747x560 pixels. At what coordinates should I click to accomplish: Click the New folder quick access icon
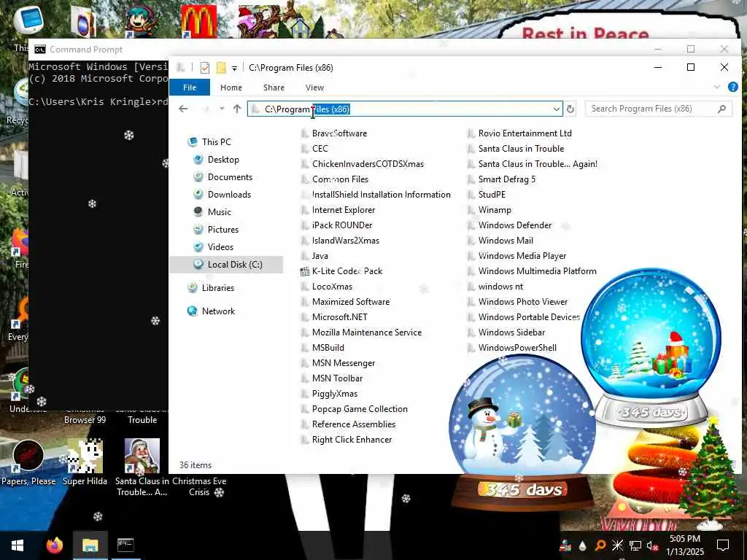(x=221, y=68)
